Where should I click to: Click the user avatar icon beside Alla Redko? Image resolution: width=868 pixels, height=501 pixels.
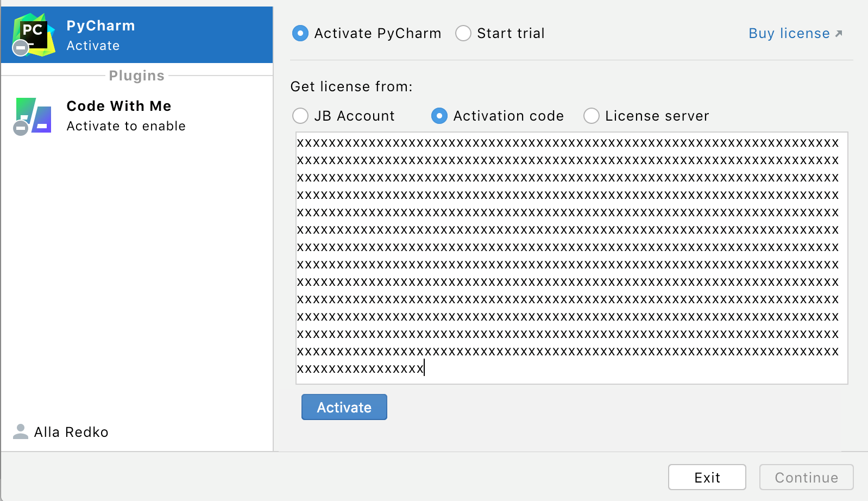21,432
